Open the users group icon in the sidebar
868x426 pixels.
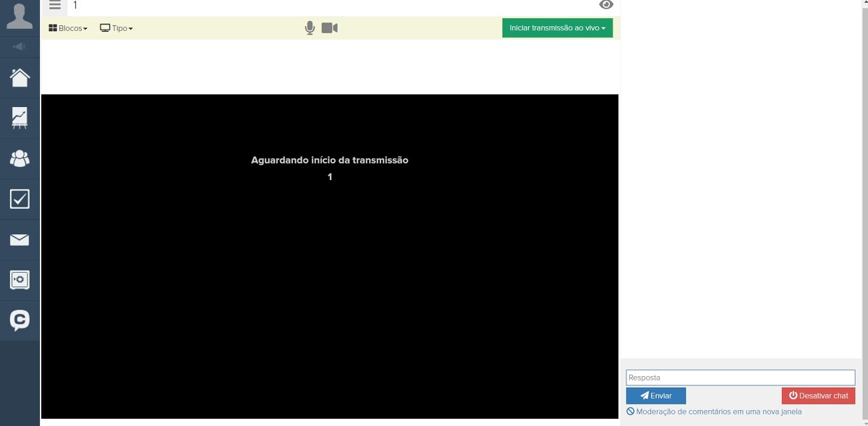(x=20, y=158)
